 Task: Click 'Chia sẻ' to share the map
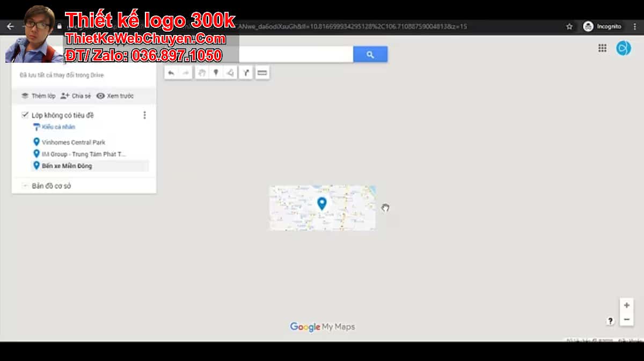tap(76, 96)
